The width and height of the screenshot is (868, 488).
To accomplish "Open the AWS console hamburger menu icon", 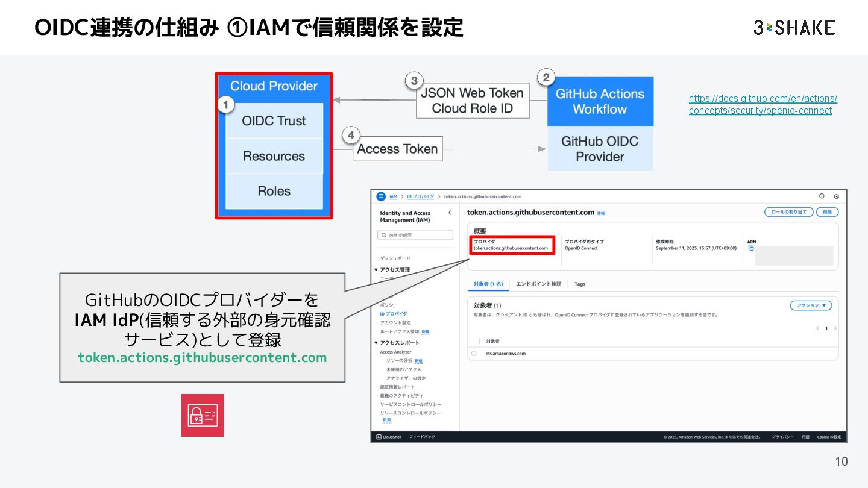I will [x=381, y=196].
